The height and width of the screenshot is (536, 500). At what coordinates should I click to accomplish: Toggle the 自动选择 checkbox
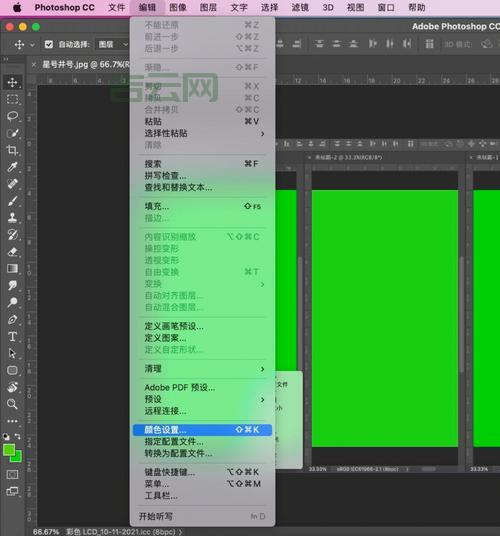coord(49,44)
